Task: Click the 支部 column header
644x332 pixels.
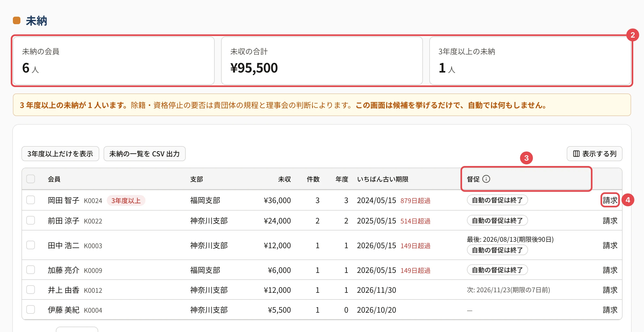Action: pyautogui.click(x=196, y=179)
